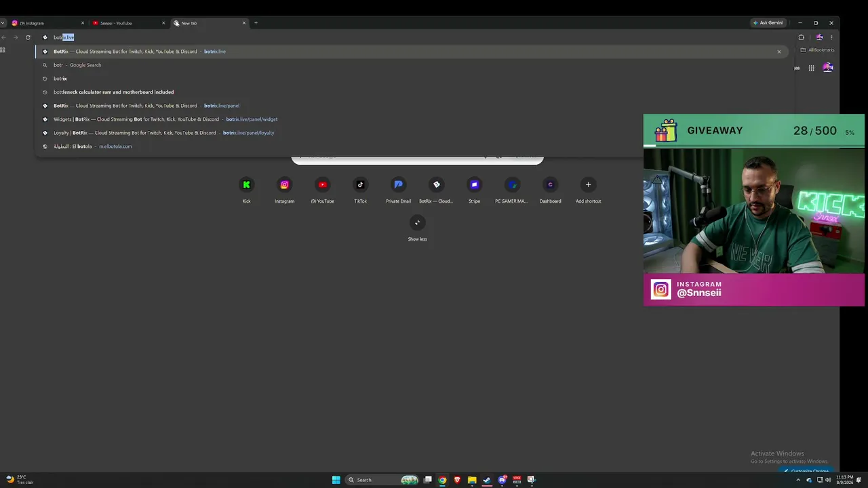The width and height of the screenshot is (868, 488).
Task: Click the webcam video overlay
Action: click(x=754, y=211)
